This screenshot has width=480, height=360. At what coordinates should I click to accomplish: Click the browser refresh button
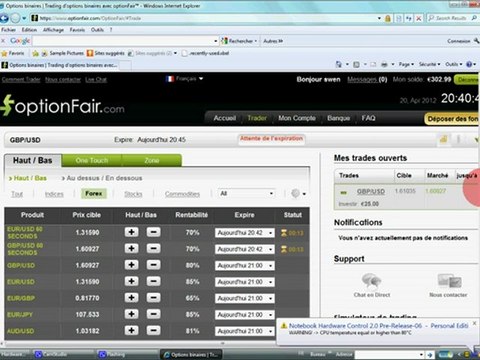(x=409, y=18)
